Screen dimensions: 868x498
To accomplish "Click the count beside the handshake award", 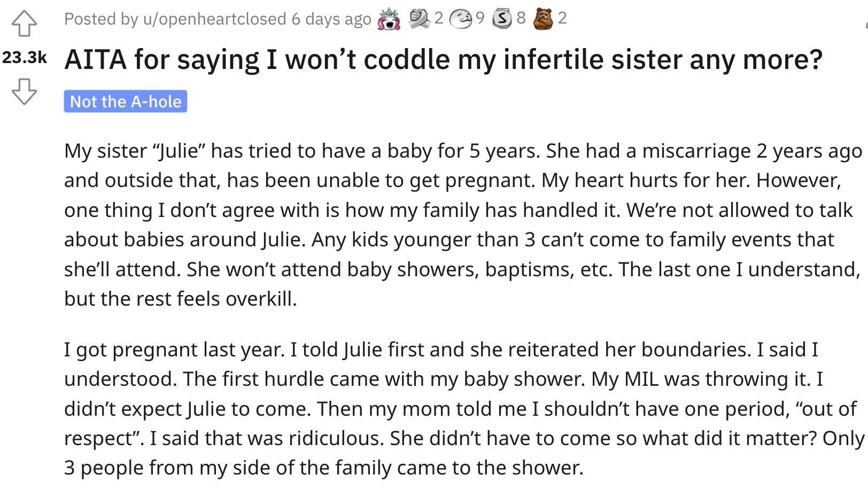I will 439,19.
